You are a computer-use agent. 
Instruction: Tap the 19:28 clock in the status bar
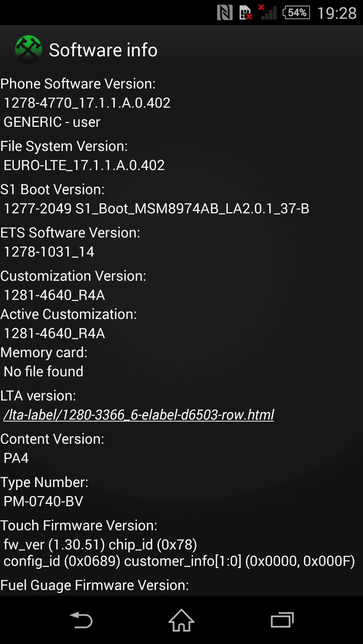337,13
